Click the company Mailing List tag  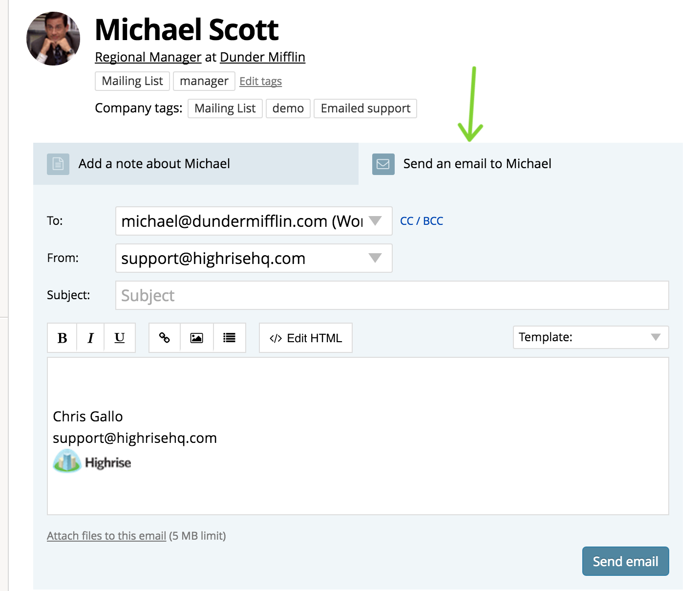[x=225, y=109]
